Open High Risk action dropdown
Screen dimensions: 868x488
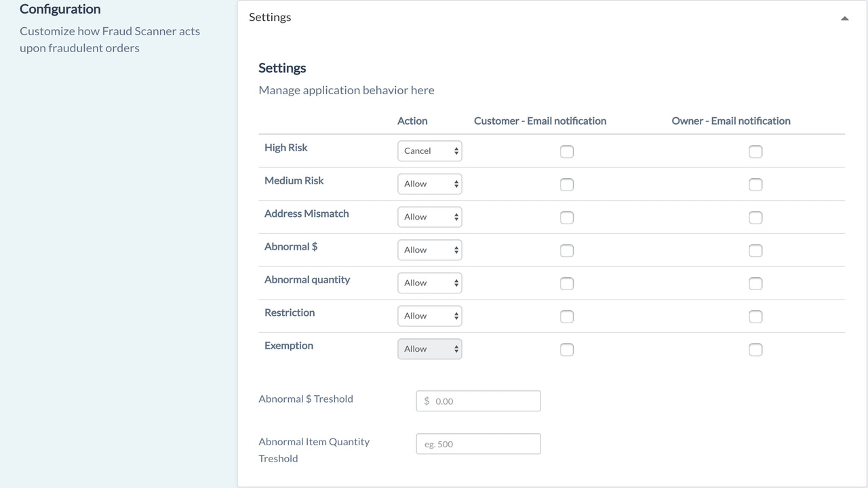pos(429,151)
